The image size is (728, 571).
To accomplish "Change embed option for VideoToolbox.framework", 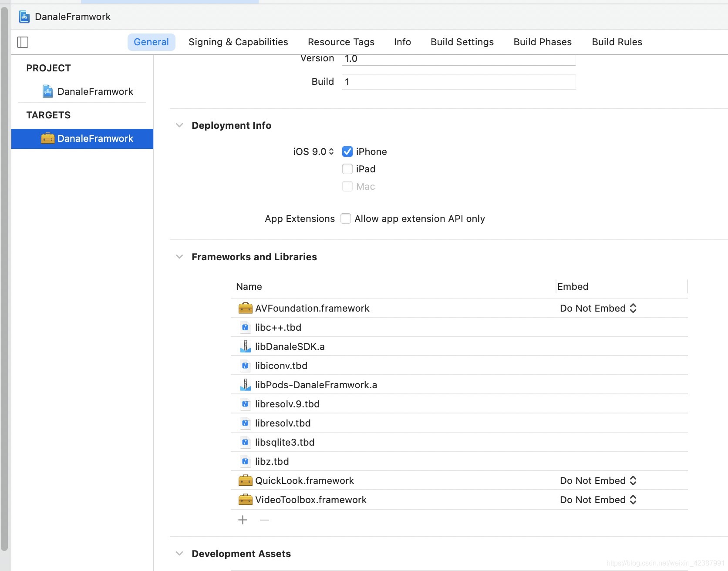I will [598, 500].
